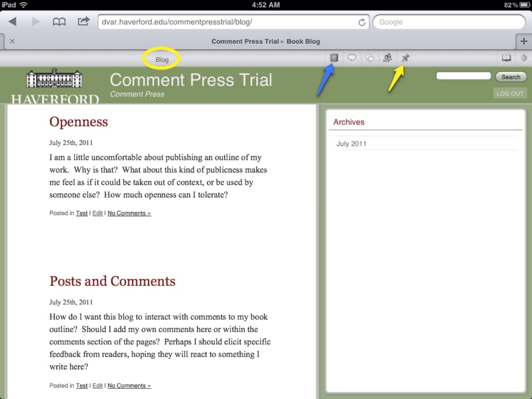This screenshot has width=532, height=399.
Task: Open the Openness post title
Action: coord(78,122)
